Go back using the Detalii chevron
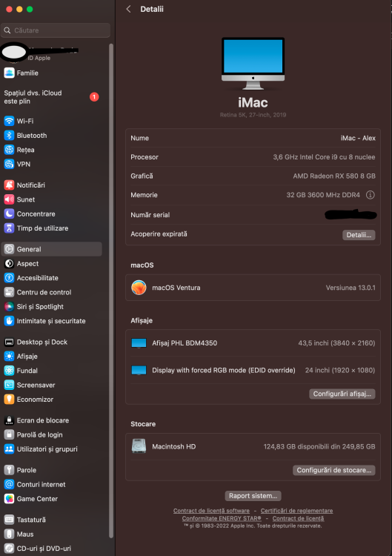 [129, 9]
